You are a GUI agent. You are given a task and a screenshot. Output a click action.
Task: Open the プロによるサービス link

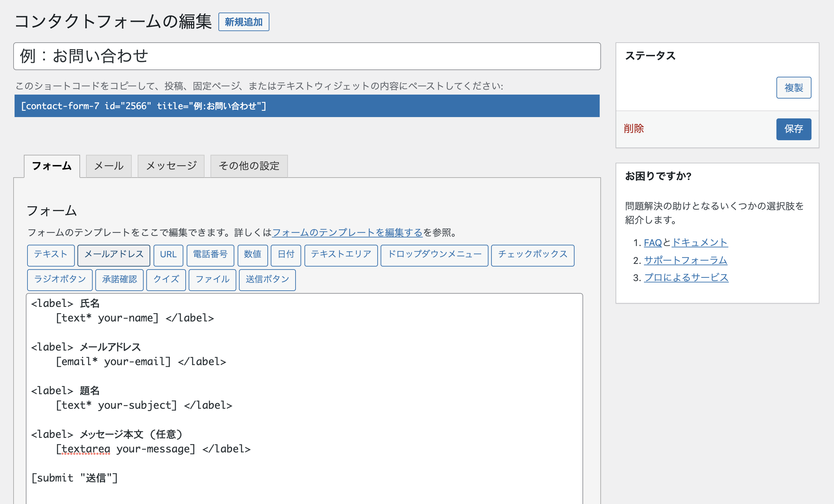[686, 278]
